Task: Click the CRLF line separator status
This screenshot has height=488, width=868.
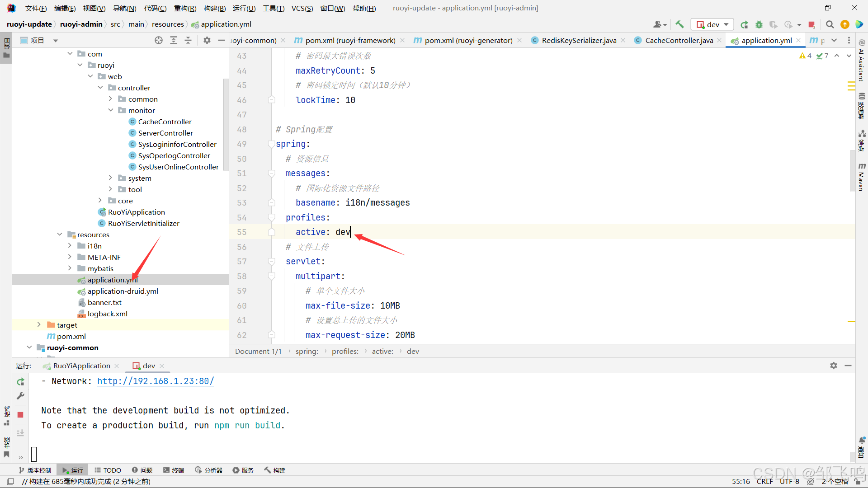Action: click(764, 482)
